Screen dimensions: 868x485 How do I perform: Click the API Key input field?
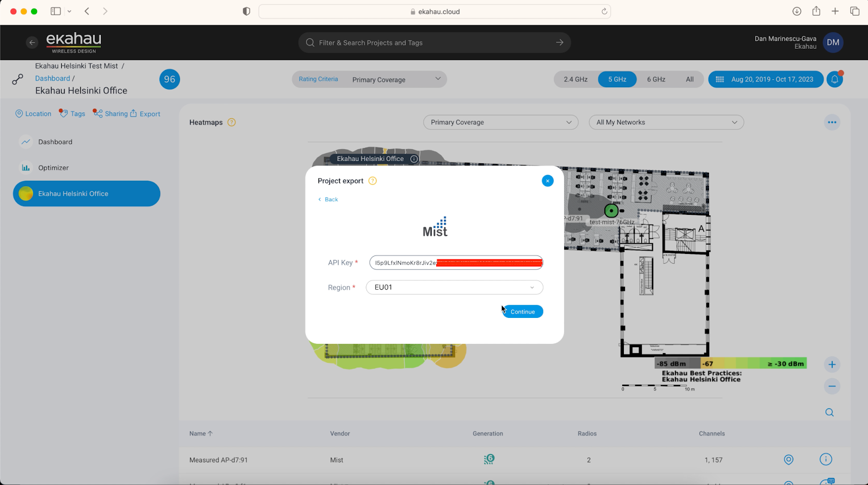(x=456, y=263)
